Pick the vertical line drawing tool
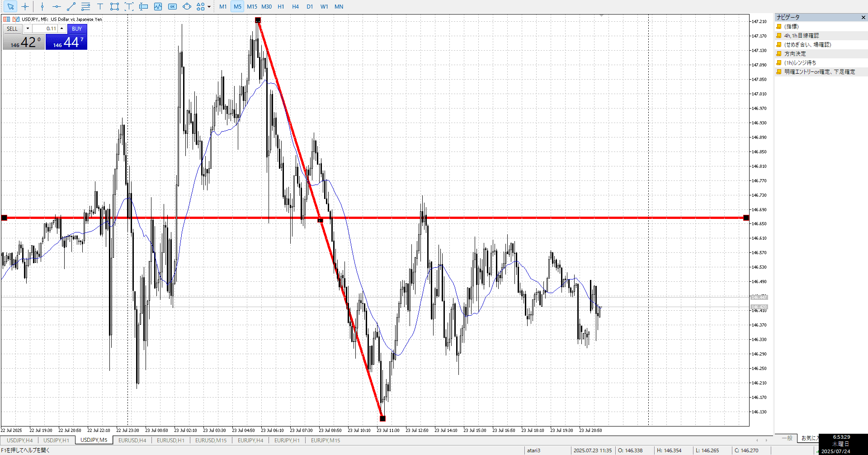Image resolution: width=868 pixels, height=455 pixels. pos(42,6)
